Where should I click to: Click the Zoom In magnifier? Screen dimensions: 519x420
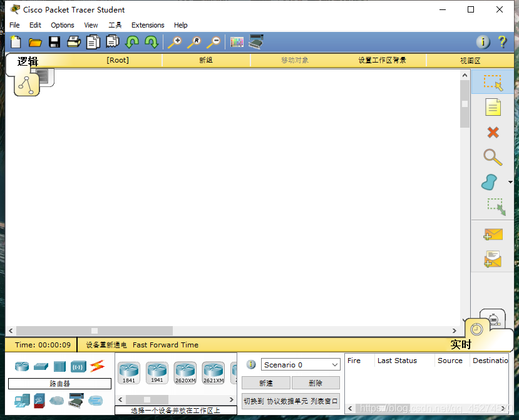click(175, 43)
